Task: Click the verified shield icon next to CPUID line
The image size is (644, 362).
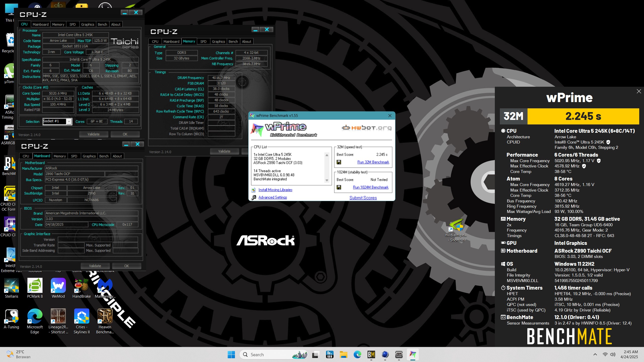Action: [608, 142]
